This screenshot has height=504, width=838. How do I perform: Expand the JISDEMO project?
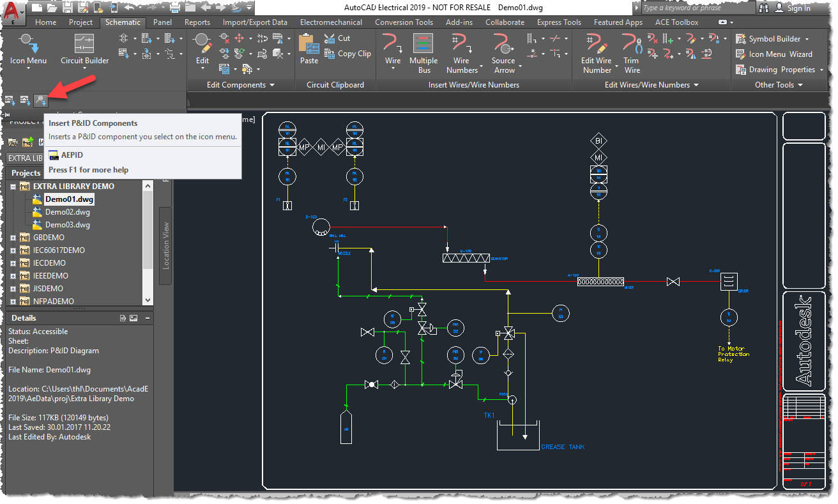pyautogui.click(x=13, y=289)
